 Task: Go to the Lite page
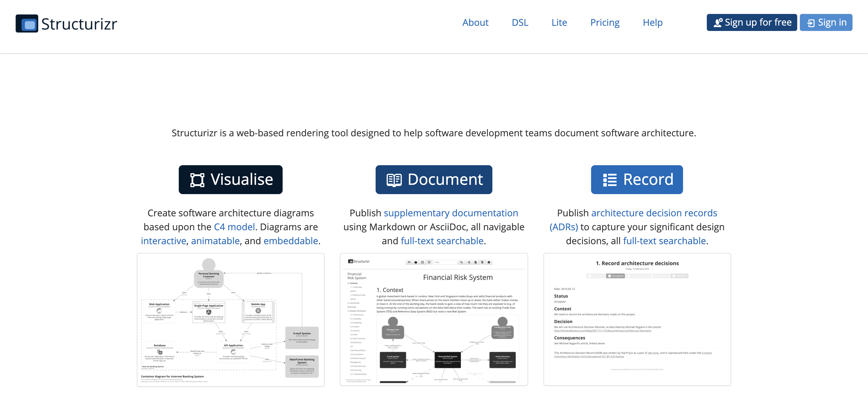point(559,22)
